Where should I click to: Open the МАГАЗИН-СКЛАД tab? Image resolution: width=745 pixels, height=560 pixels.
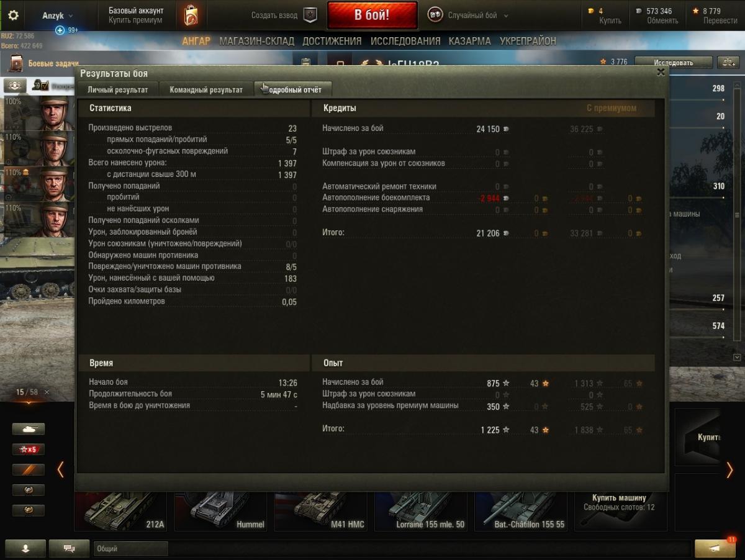tap(256, 41)
